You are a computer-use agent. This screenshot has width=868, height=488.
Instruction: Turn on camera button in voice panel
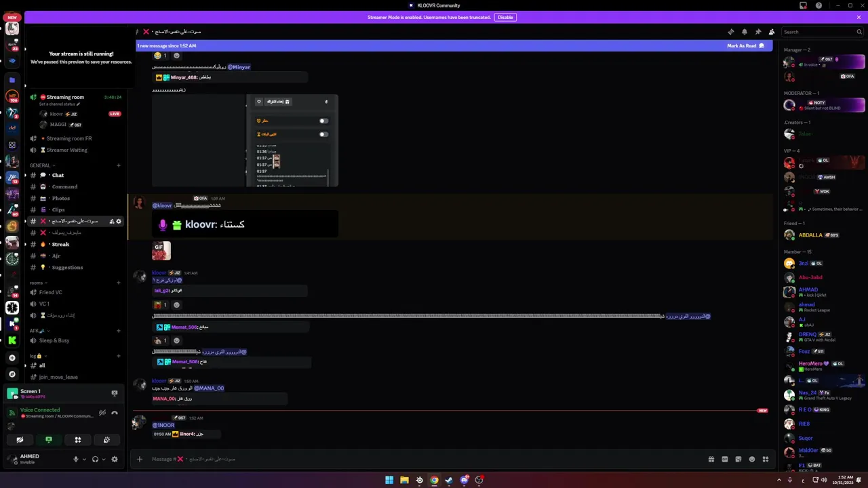pyautogui.click(x=20, y=440)
